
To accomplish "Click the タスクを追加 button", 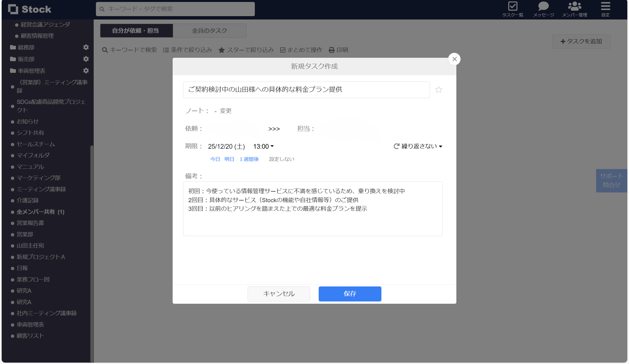I will point(581,41).
